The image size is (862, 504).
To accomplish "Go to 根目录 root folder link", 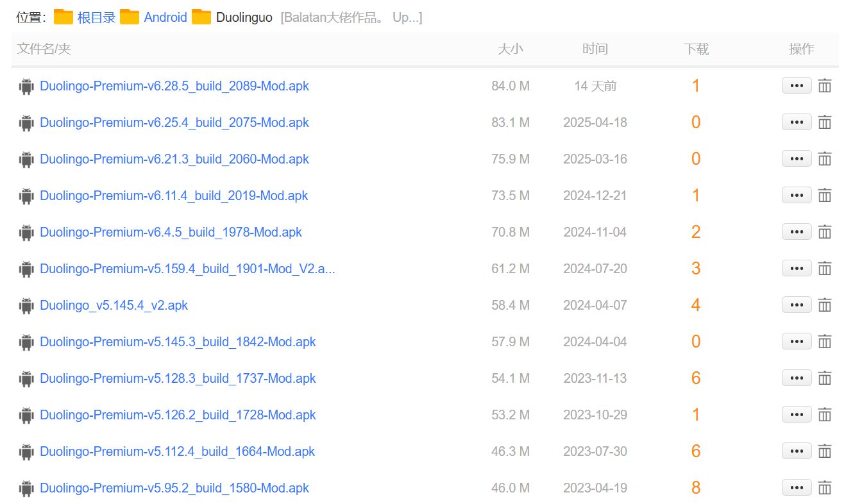I will coord(96,17).
